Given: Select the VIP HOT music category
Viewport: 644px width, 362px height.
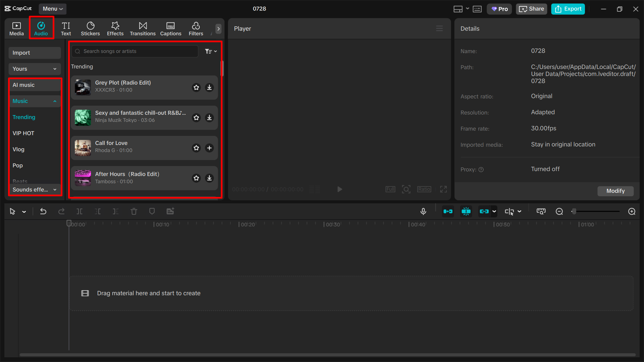Looking at the screenshot, I should pyautogui.click(x=23, y=133).
